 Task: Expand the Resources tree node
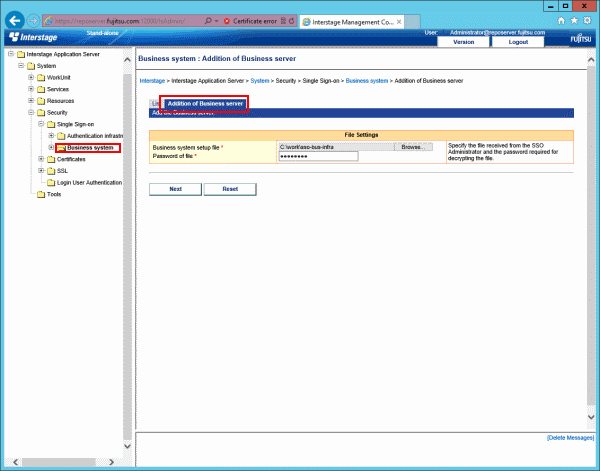pos(31,101)
